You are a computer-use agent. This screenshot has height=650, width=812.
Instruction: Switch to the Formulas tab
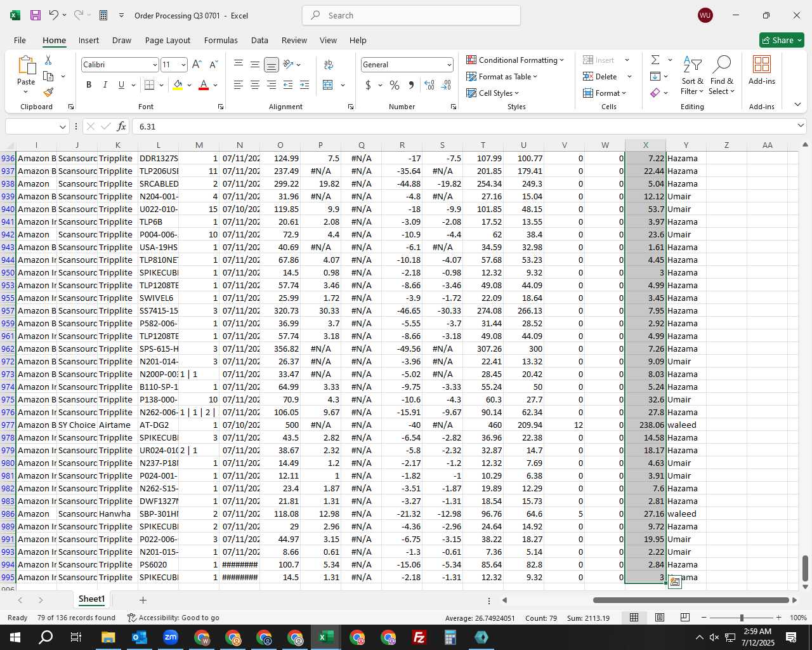(221, 40)
